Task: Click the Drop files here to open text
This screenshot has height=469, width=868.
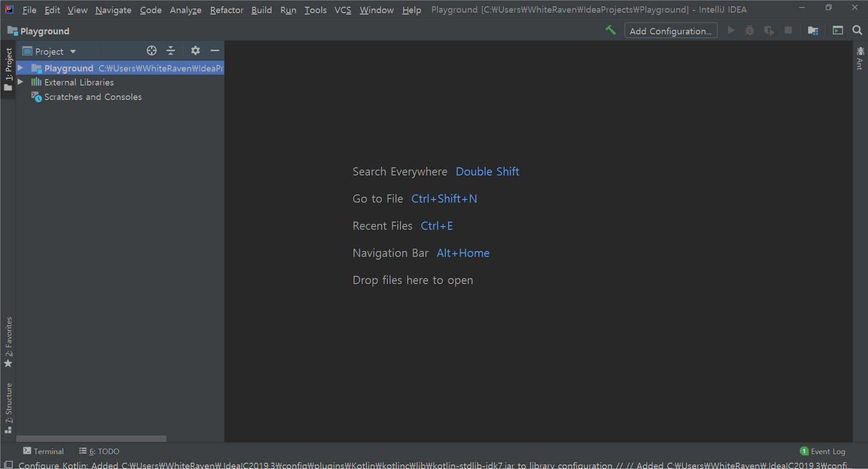Action: [x=413, y=280]
